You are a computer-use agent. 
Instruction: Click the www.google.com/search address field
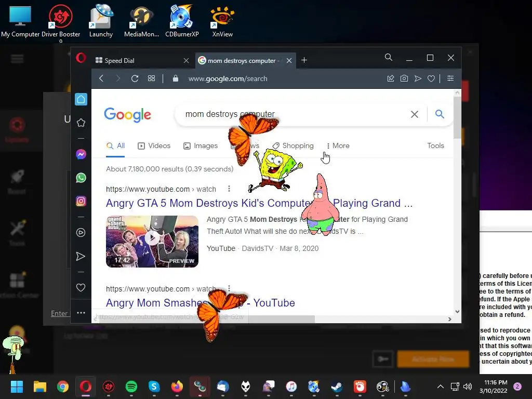click(228, 79)
